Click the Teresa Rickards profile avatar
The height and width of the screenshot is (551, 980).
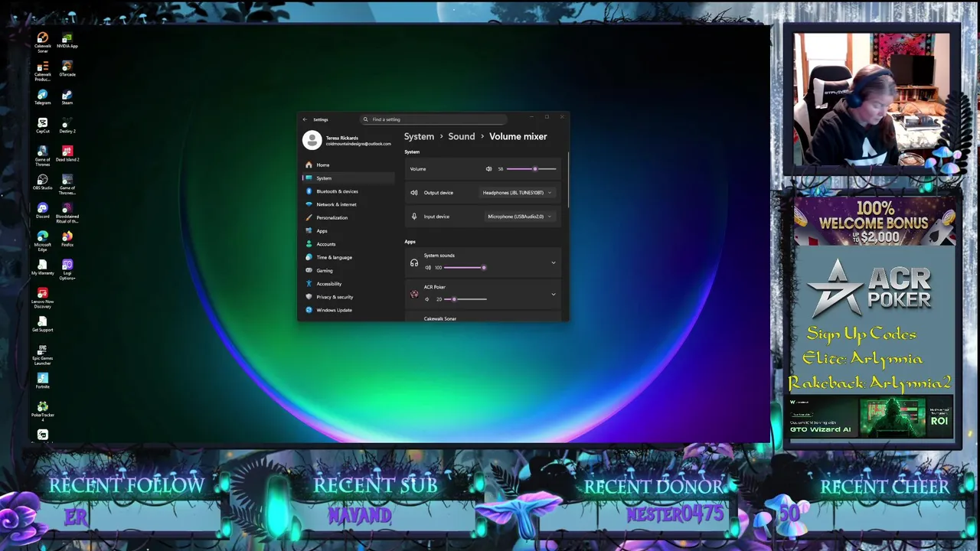312,140
